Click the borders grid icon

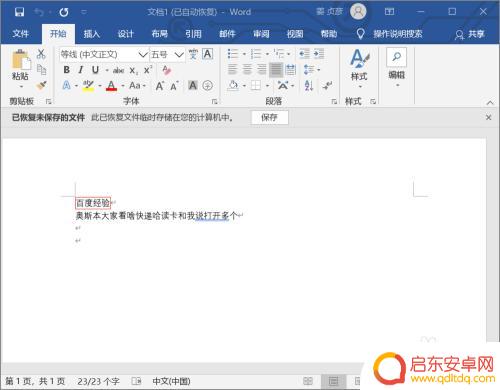256,86
